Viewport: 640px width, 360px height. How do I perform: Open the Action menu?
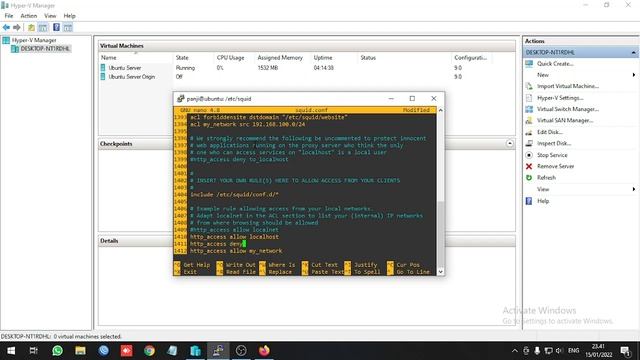point(29,16)
